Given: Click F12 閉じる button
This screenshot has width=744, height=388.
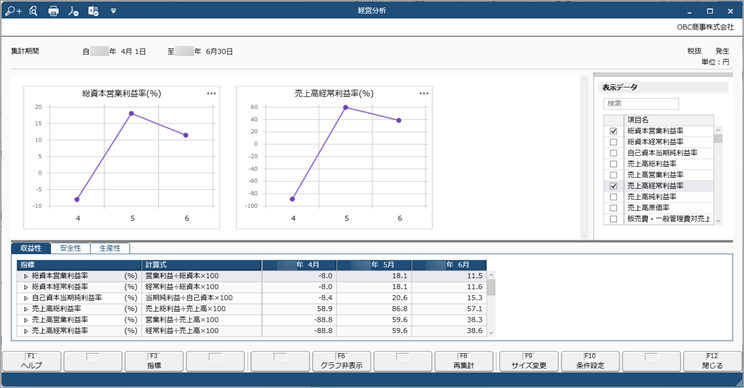Looking at the screenshot, I should (712, 361).
